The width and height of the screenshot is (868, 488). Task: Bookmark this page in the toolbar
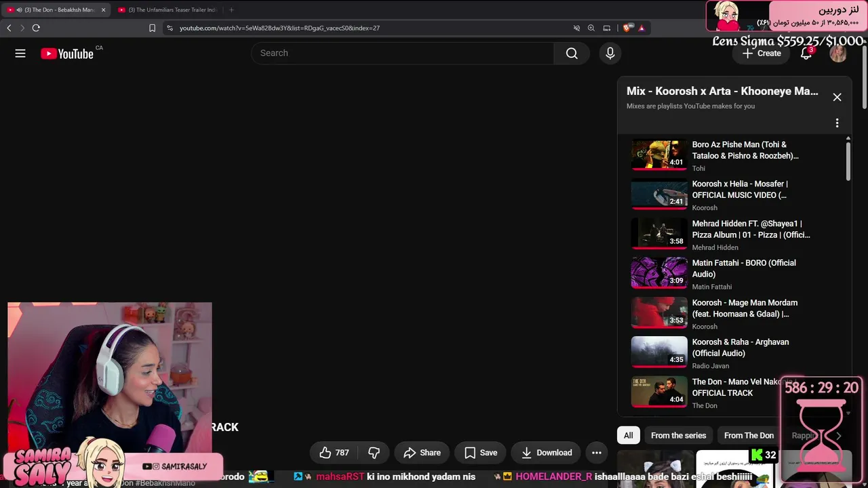152,28
